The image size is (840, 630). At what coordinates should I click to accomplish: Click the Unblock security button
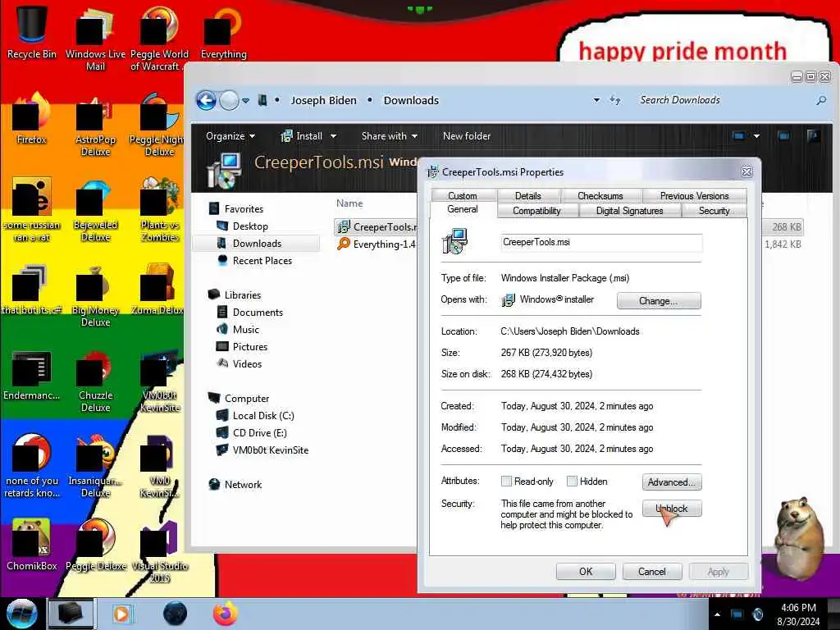pos(672,509)
